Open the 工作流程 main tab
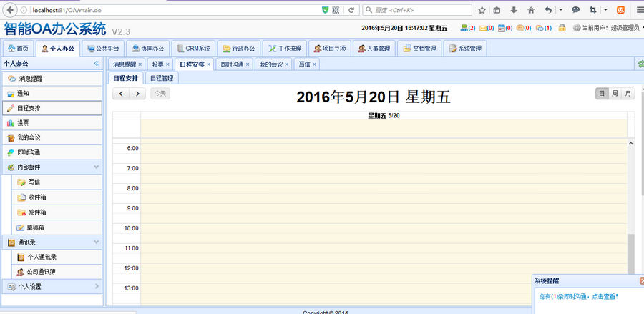 point(285,49)
